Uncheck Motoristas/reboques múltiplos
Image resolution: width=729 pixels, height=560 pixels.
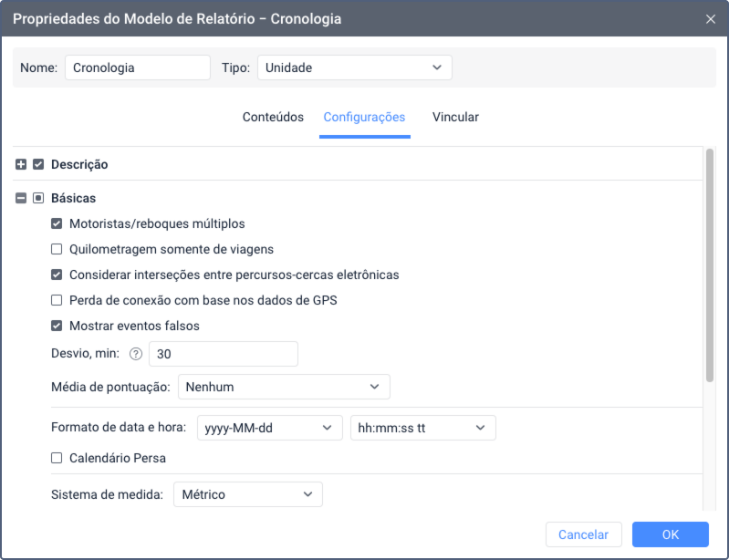pyautogui.click(x=57, y=224)
